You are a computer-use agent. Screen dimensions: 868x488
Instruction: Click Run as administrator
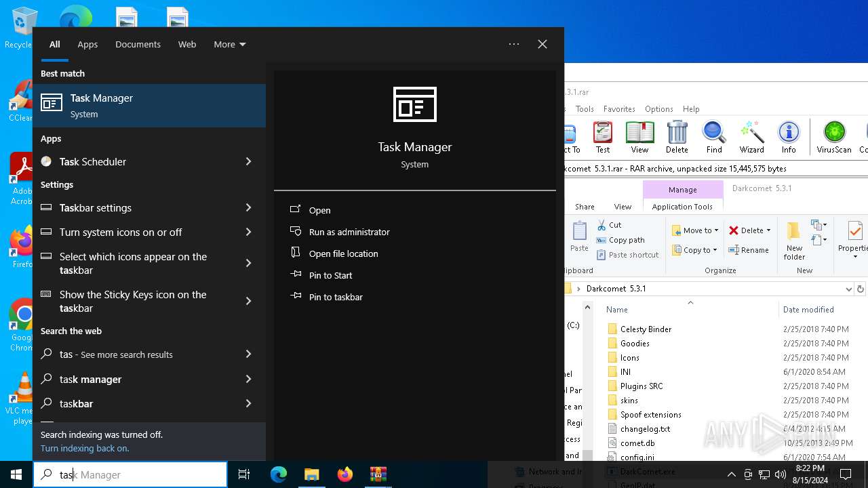[340, 232]
